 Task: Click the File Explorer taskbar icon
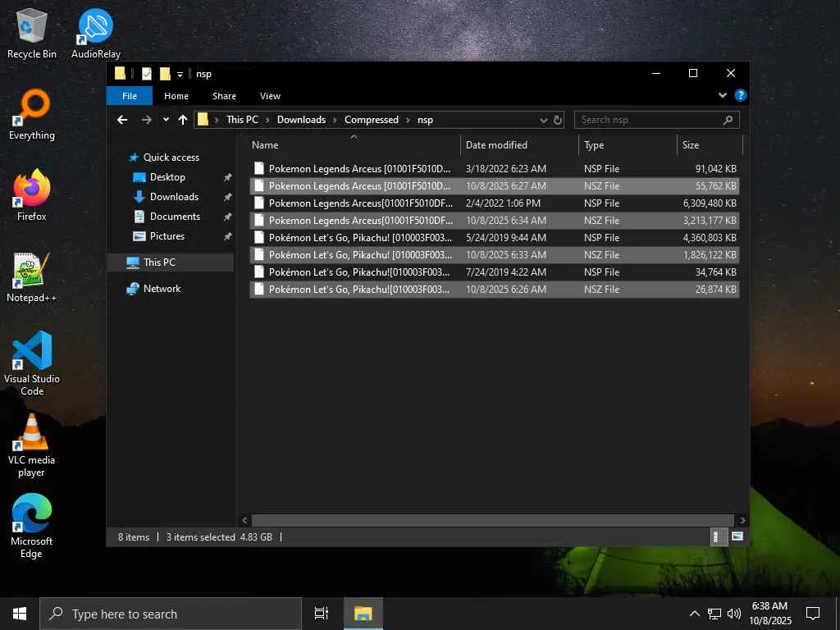363,614
